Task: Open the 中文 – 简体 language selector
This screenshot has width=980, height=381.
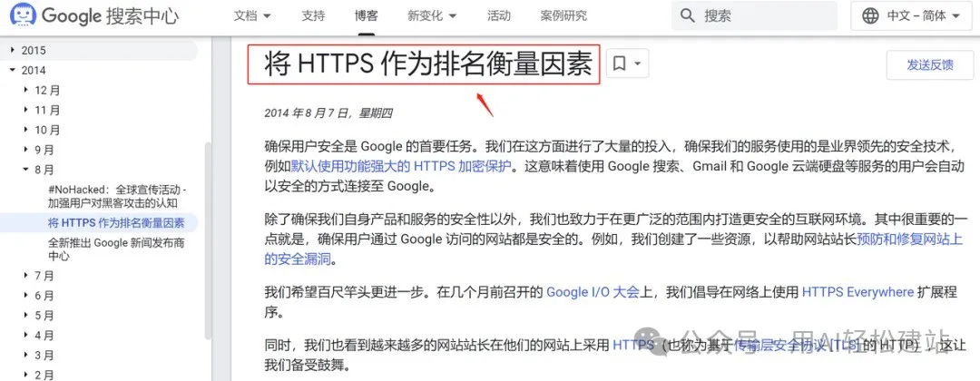Action: point(913,15)
